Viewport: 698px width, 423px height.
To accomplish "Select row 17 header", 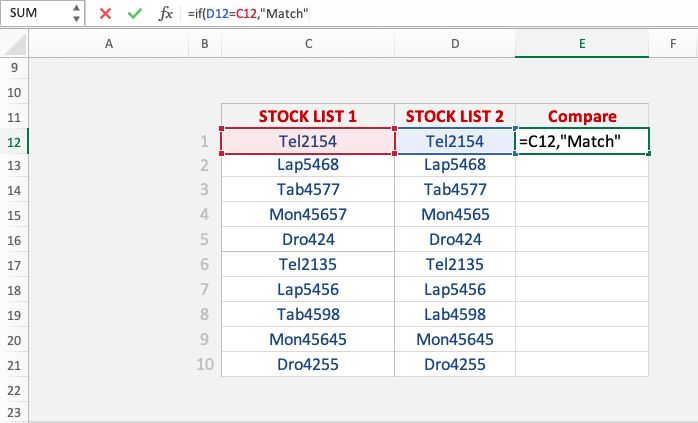I will 14,265.
